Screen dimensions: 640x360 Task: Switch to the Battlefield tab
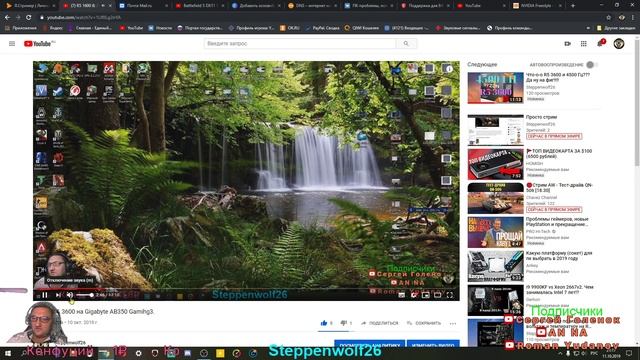(199, 6)
